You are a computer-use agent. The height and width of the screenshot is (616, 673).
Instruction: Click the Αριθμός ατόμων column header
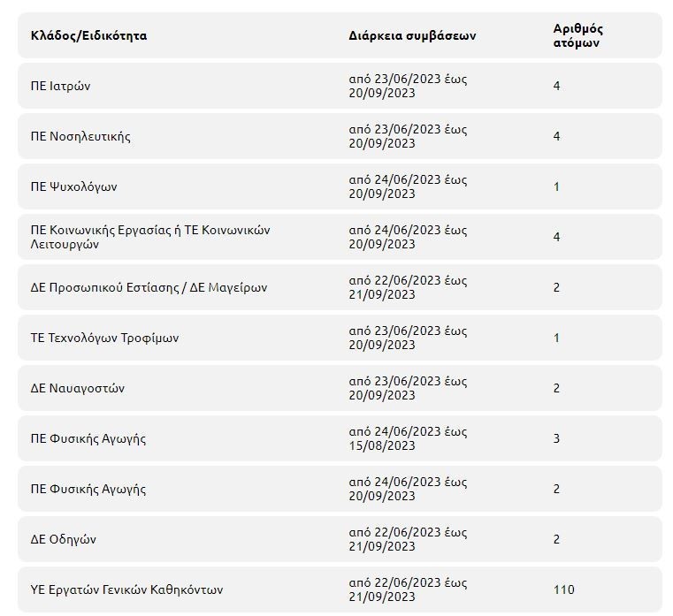click(x=578, y=35)
